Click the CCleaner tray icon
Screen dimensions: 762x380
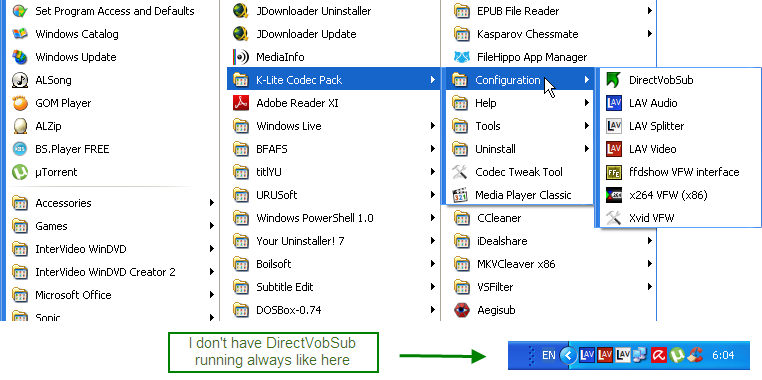(x=695, y=355)
